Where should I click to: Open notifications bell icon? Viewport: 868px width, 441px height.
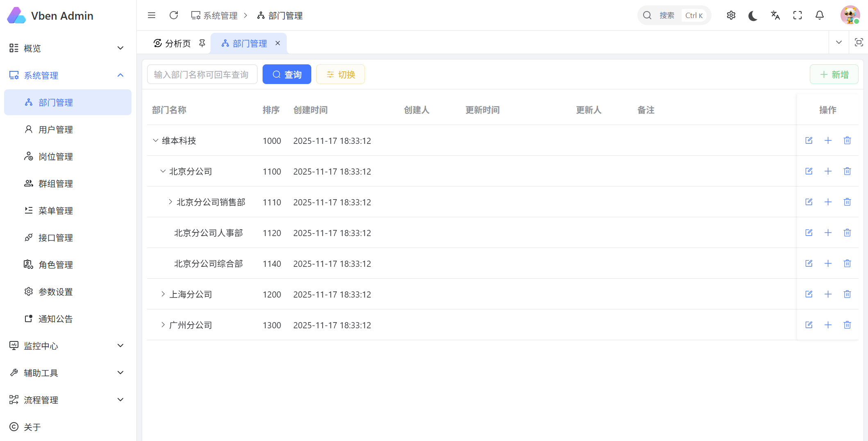point(819,16)
